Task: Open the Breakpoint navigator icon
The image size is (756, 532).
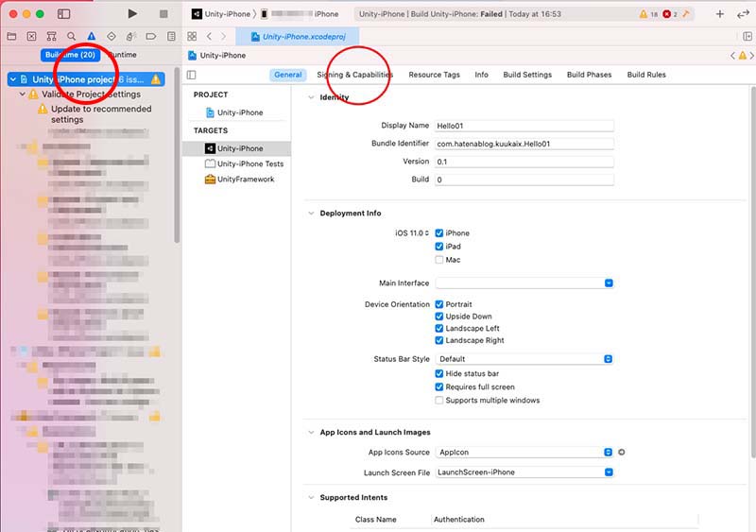Action: coord(151,36)
